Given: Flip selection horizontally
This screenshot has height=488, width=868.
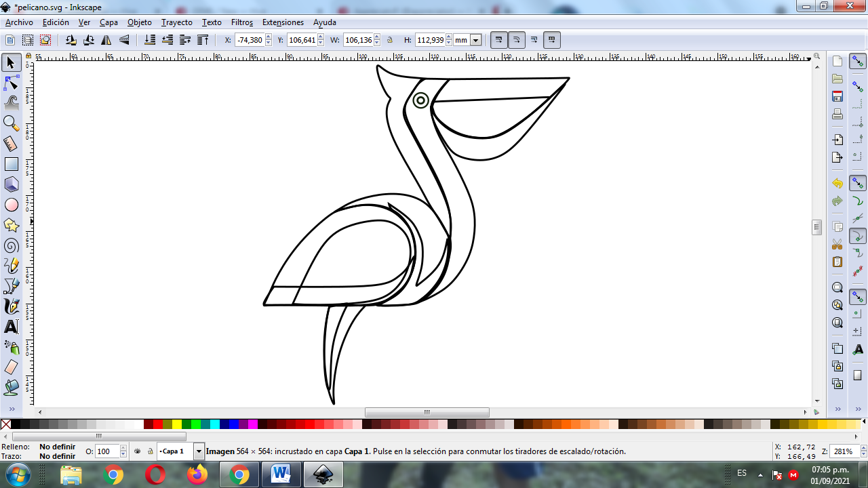Looking at the screenshot, I should [106, 40].
